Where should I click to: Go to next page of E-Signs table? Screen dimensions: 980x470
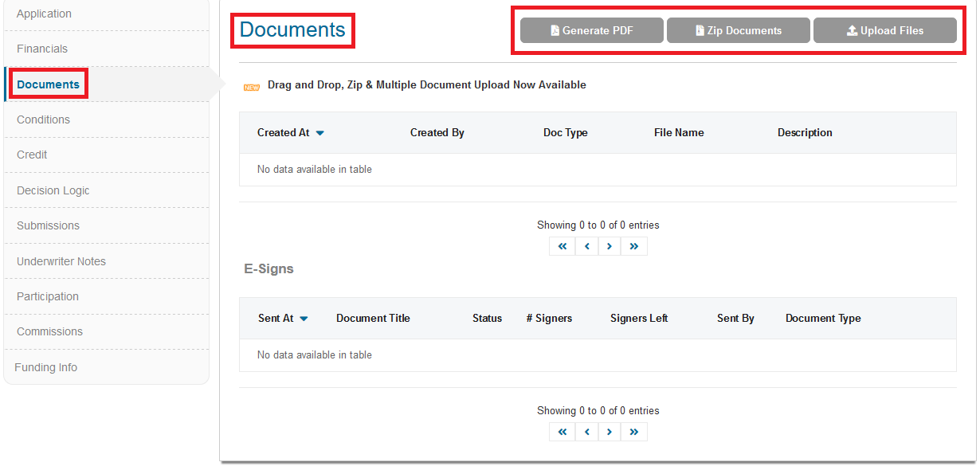pyautogui.click(x=610, y=432)
